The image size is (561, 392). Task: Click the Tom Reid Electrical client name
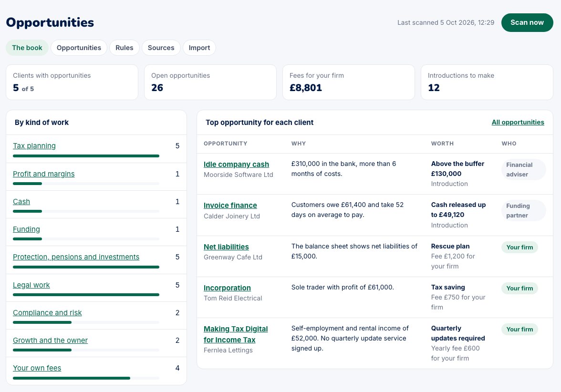click(x=233, y=299)
